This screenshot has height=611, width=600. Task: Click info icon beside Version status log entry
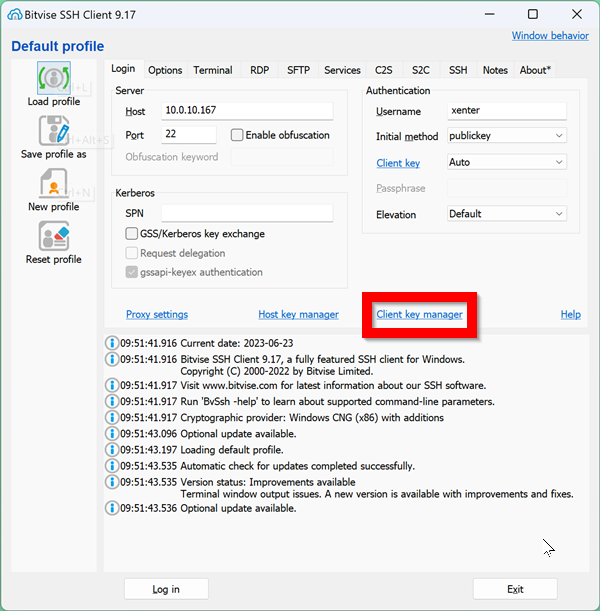[x=112, y=482]
